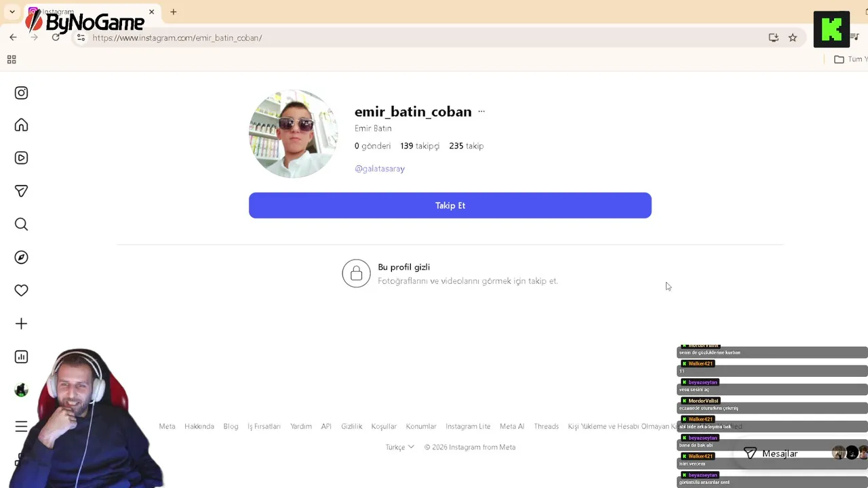Click the Takip Et follow button
The image size is (868, 488).
click(x=450, y=205)
